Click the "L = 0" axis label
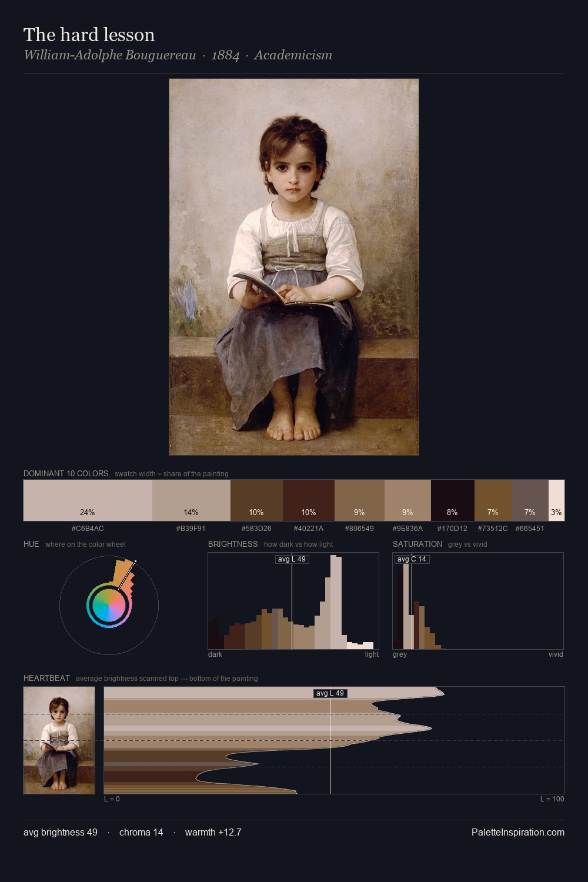The image size is (588, 882). click(x=112, y=799)
